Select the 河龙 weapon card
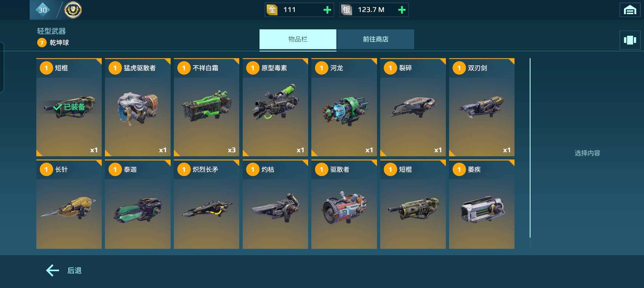The width and height of the screenshot is (644, 288). point(344,107)
